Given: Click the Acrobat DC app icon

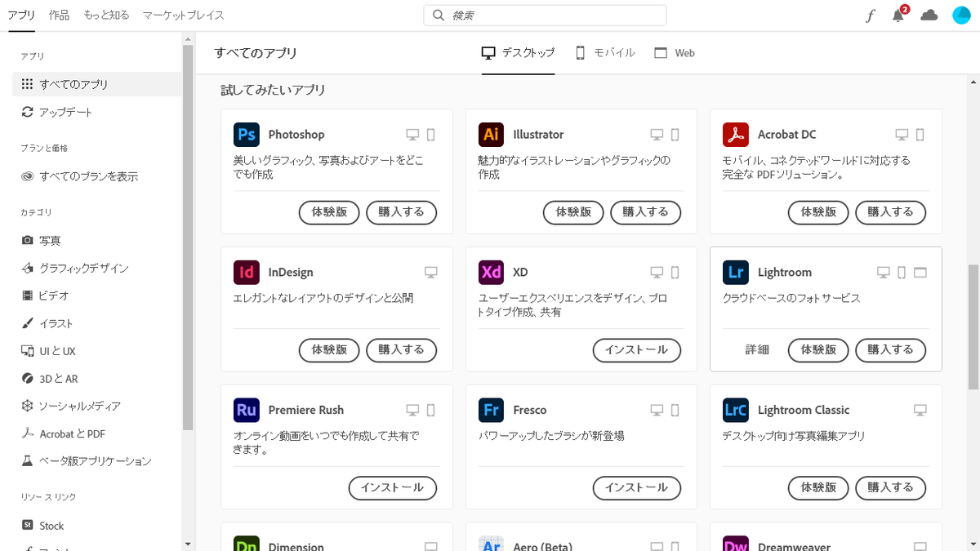Looking at the screenshot, I should (x=736, y=134).
